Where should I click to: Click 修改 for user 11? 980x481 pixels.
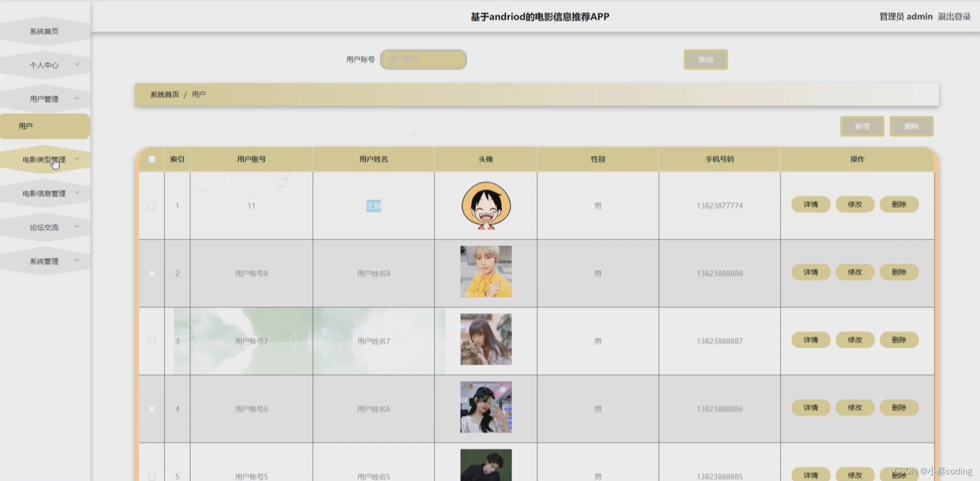coord(855,204)
